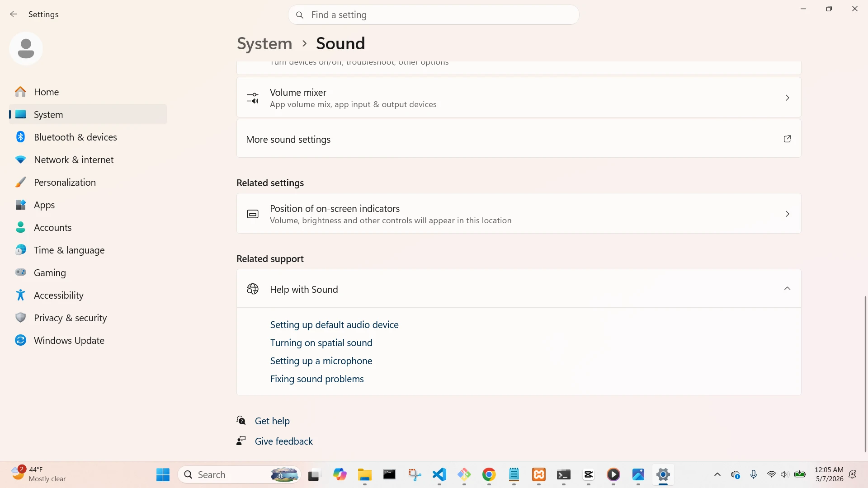Click the on-screen indicators keyboard icon
This screenshot has width=868, height=488.
point(253,214)
